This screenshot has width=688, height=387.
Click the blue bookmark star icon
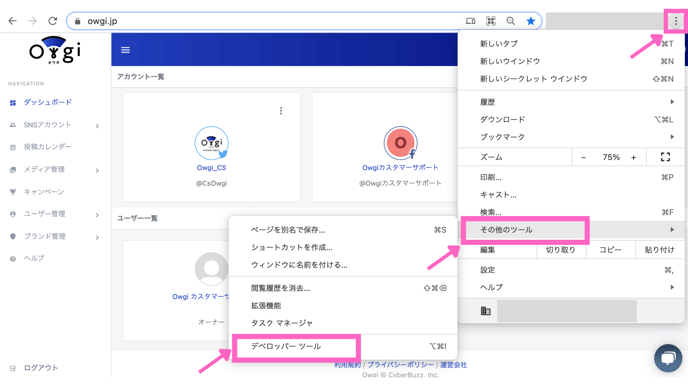[531, 21]
